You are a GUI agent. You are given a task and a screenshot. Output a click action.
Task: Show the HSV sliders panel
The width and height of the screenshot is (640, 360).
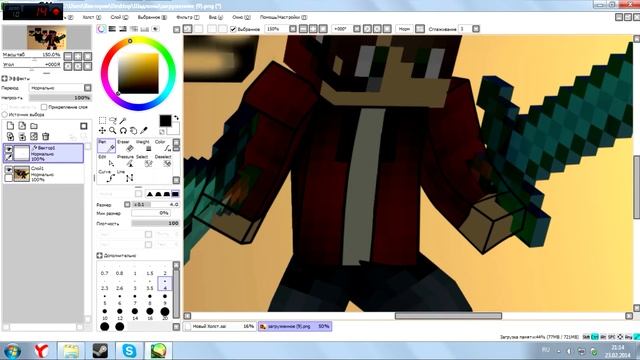123,29
